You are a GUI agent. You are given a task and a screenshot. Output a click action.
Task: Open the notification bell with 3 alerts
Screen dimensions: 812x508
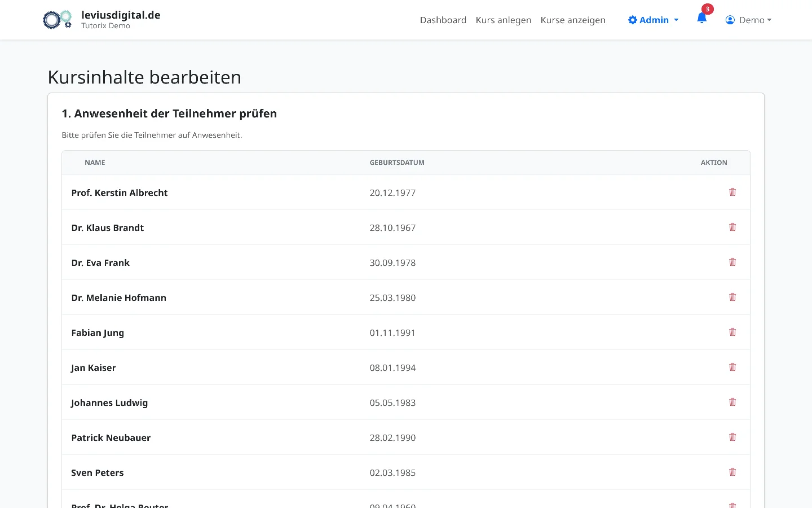click(x=701, y=18)
